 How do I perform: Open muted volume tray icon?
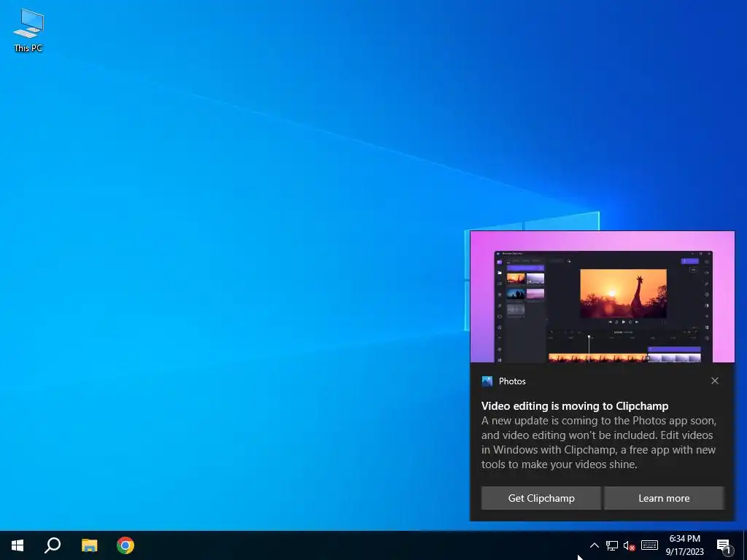pos(630,545)
